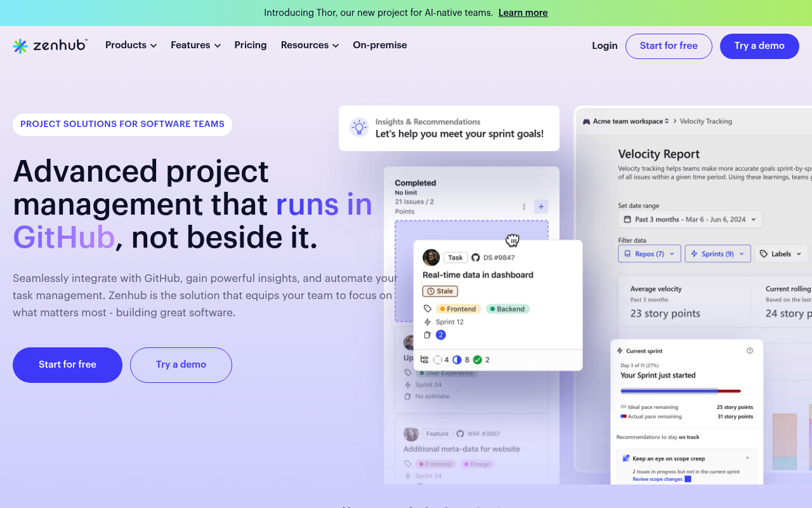
Task: Open the Sprints (9) filter dropdown
Action: point(718,253)
